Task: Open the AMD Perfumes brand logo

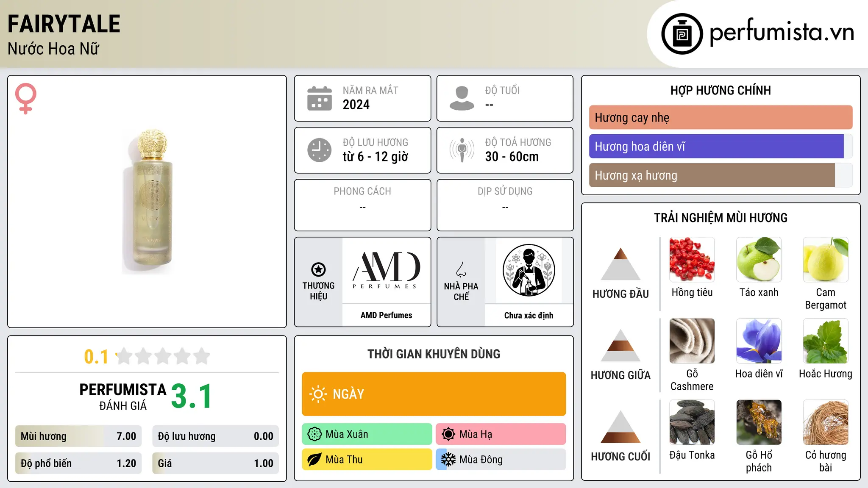Action: point(386,270)
